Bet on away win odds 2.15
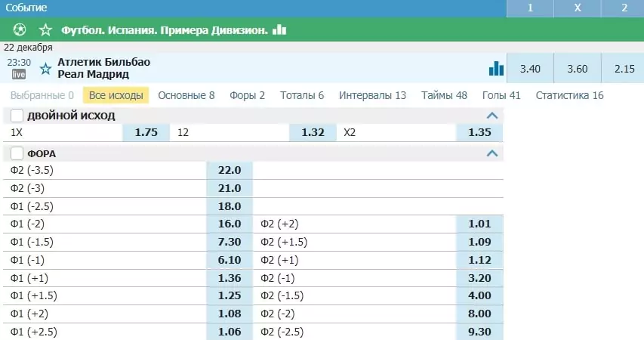The width and height of the screenshot is (644, 340). point(624,69)
